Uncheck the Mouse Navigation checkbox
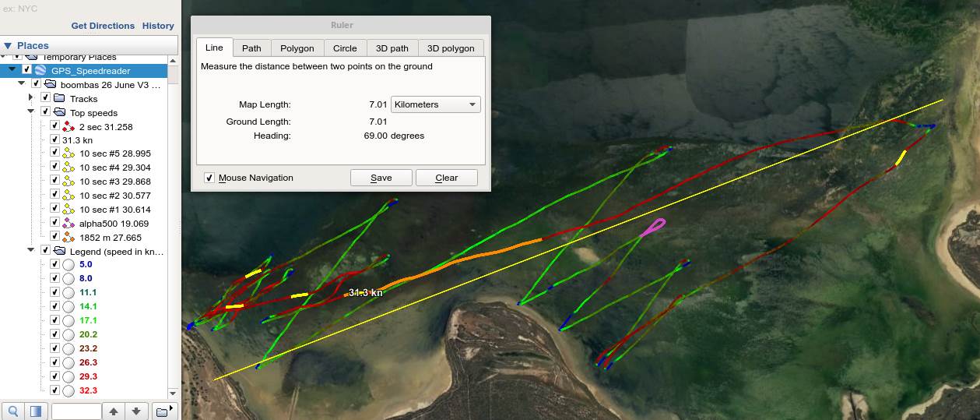The width and height of the screenshot is (980, 420). (209, 178)
